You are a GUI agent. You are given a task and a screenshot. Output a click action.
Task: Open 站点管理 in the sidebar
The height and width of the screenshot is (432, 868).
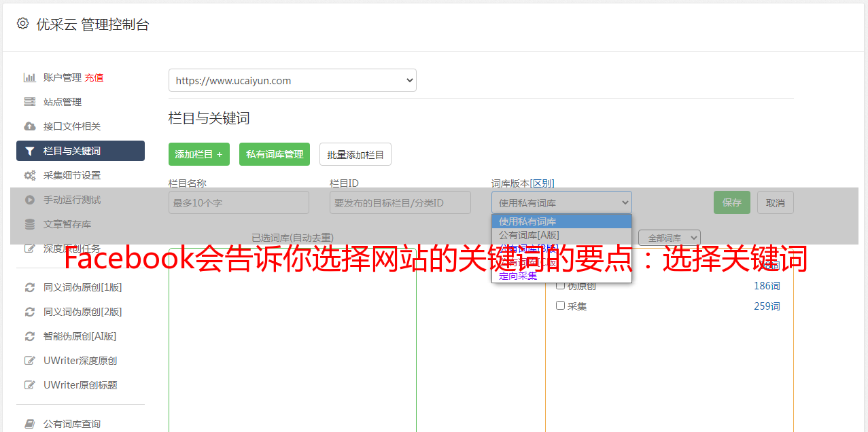(x=63, y=102)
